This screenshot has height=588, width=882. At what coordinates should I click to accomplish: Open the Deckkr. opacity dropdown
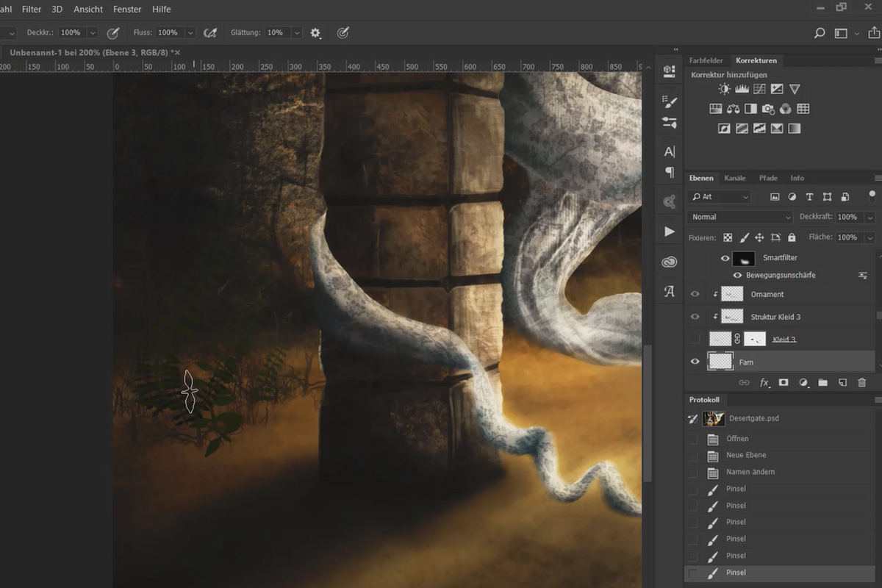click(x=92, y=33)
